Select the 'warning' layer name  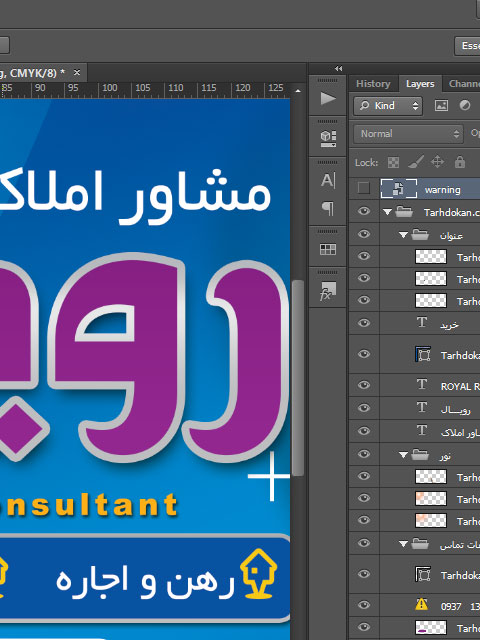[442, 190]
